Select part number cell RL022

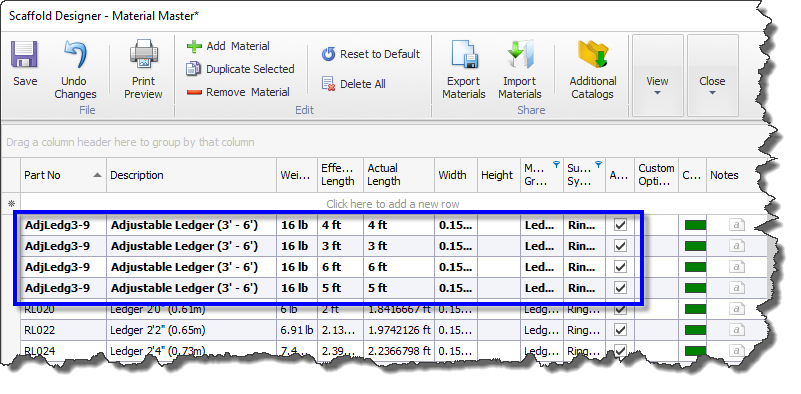point(63,330)
